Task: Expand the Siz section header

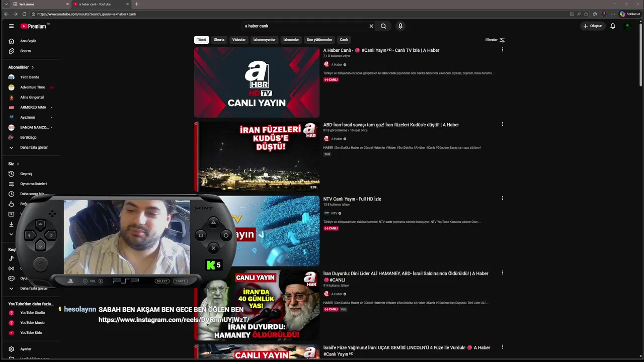Action: [14, 163]
